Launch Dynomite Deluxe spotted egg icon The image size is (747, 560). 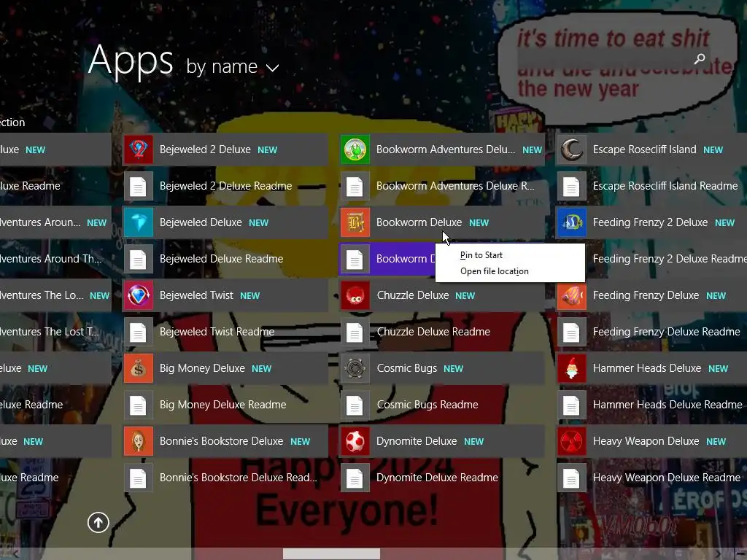(x=355, y=441)
